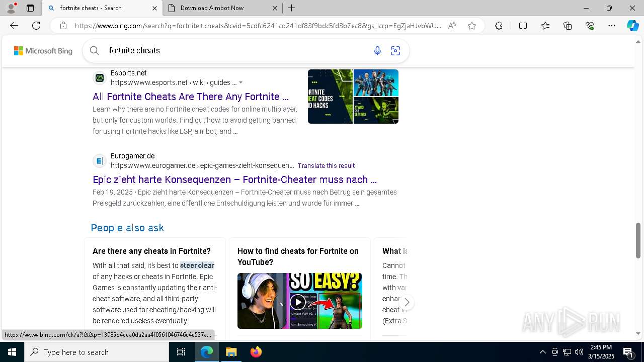
Task: Click the Eurogamer.de site favicon
Action: click(100, 161)
